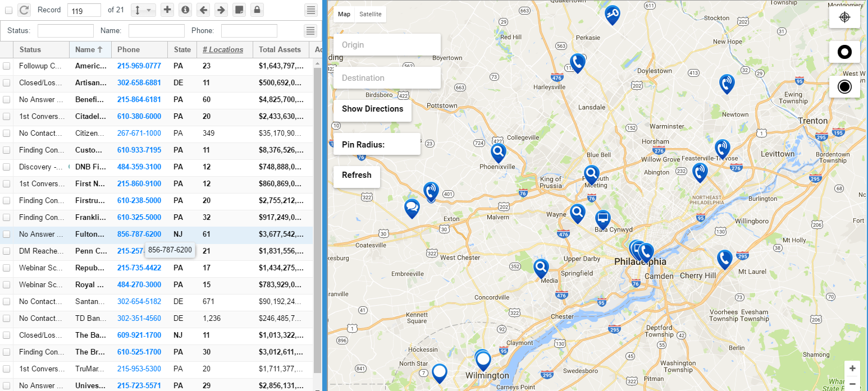Select the blank pin near North Star
The image size is (868, 391).
440,374
